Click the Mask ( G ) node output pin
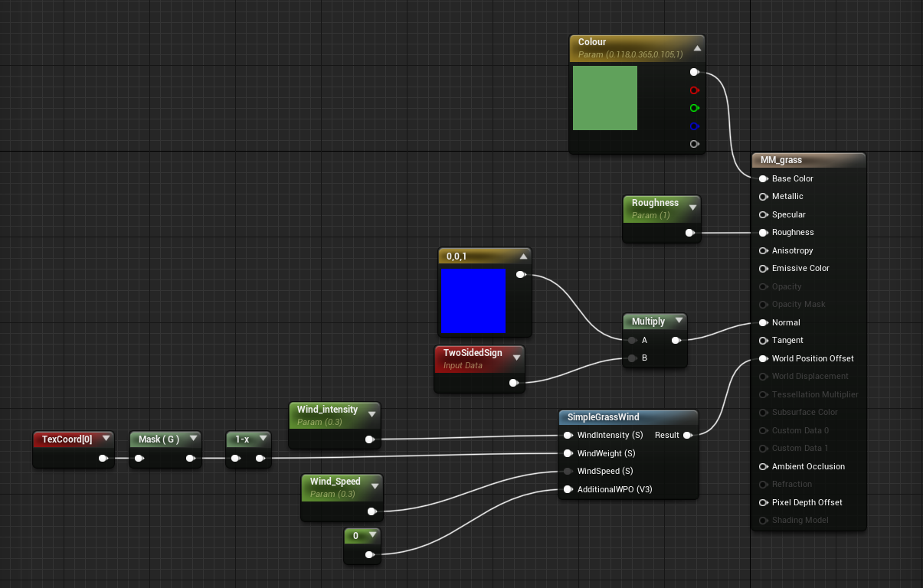 tap(190, 459)
